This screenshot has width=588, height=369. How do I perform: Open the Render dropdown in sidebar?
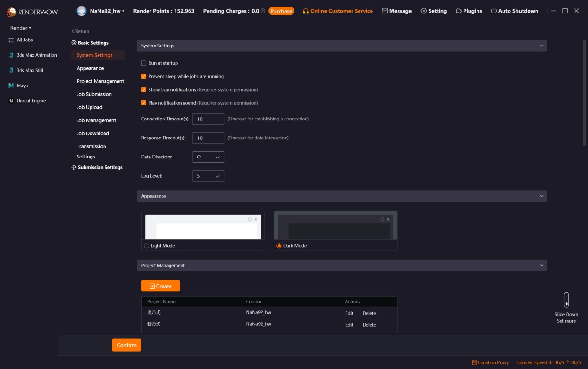21,28
